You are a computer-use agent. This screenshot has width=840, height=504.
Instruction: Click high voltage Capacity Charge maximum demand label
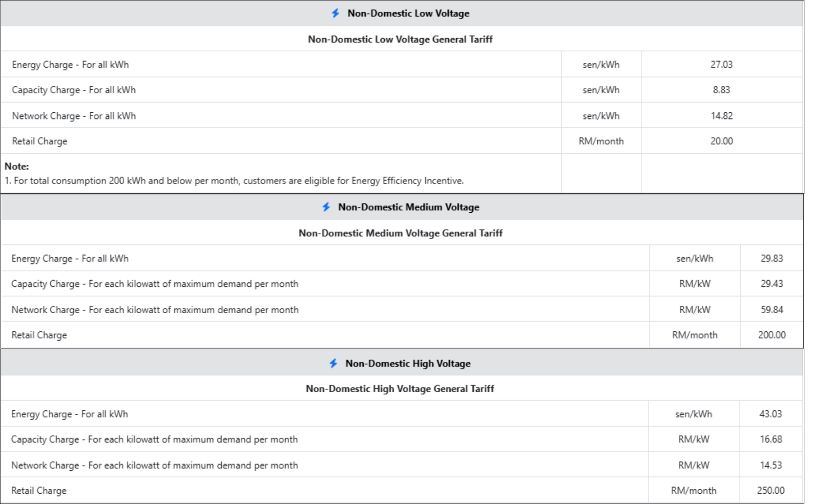tap(154, 439)
